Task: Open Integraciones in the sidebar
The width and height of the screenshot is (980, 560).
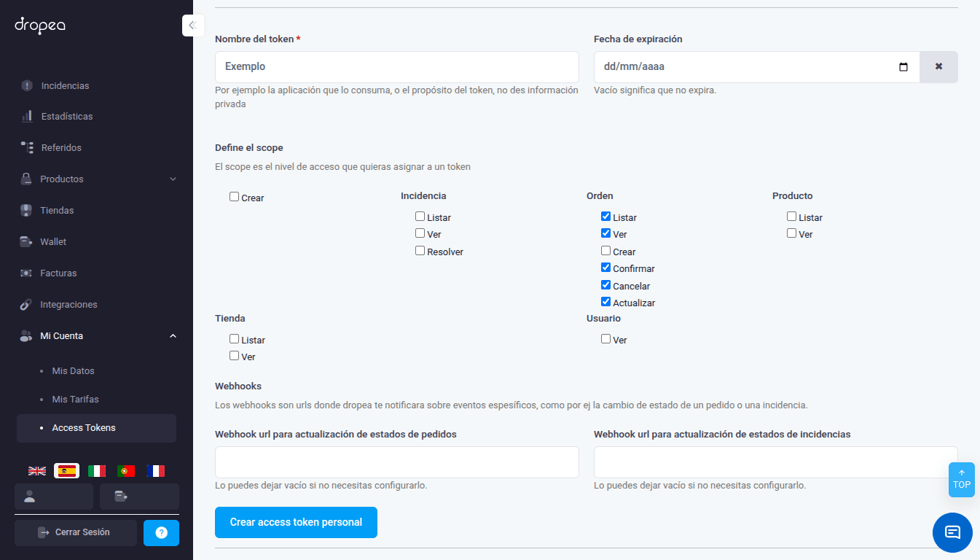Action: pyautogui.click(x=68, y=305)
